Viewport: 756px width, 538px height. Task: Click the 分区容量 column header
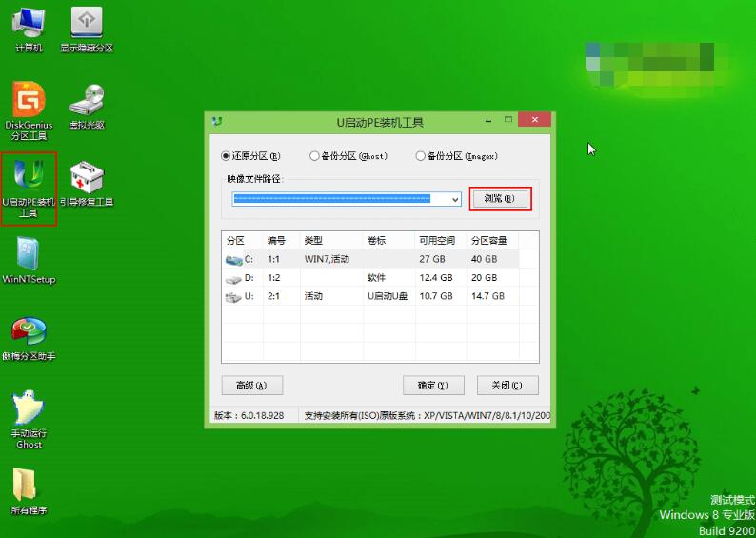493,240
